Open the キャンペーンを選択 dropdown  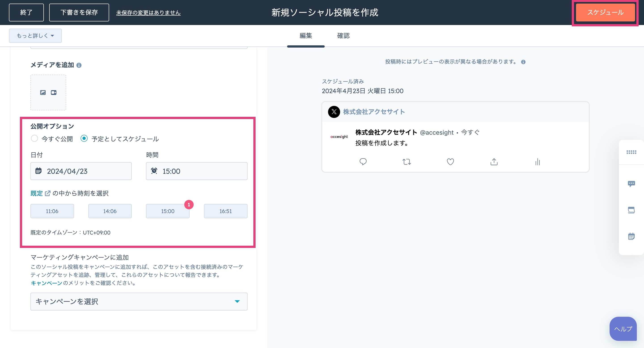139,302
